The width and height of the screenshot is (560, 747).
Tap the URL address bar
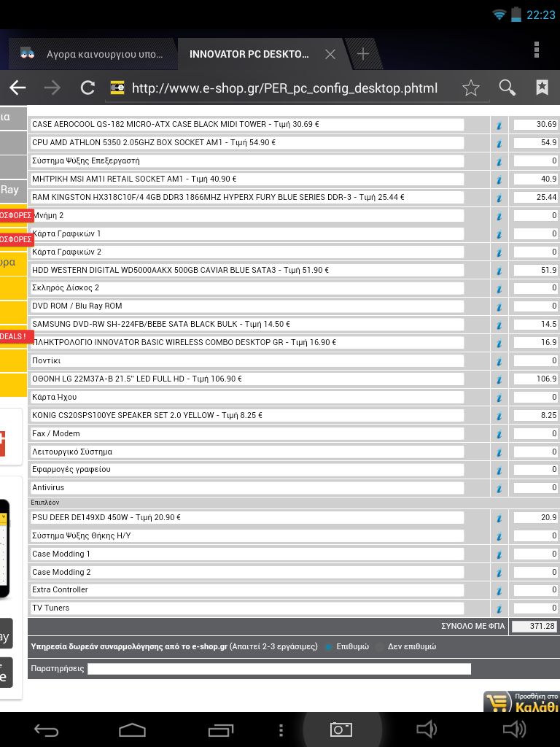(x=284, y=88)
